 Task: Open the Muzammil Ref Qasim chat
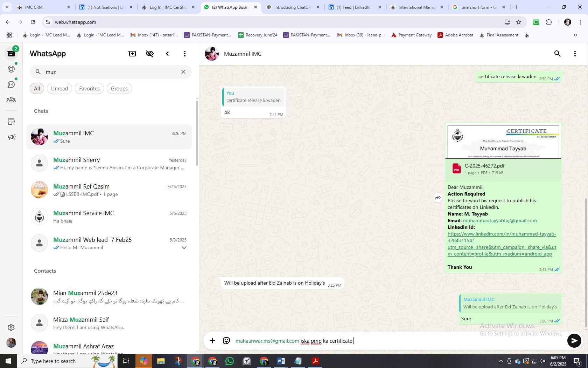(x=109, y=190)
